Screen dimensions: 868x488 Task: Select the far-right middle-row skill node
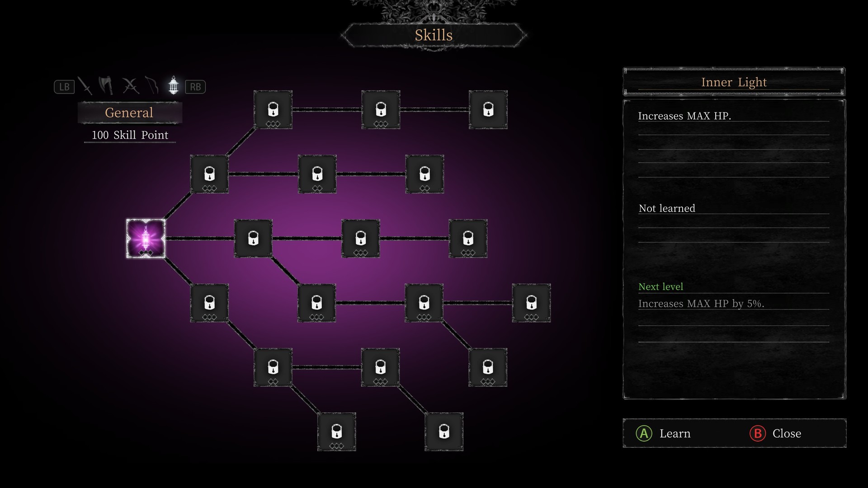(467, 238)
